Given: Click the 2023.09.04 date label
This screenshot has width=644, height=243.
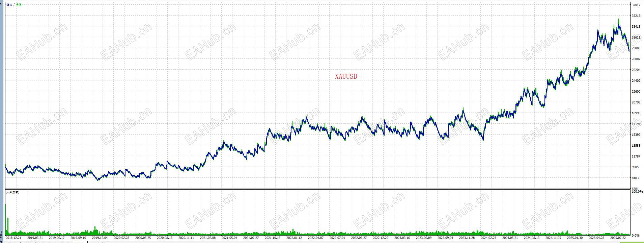Looking at the screenshot, I should (445, 238).
